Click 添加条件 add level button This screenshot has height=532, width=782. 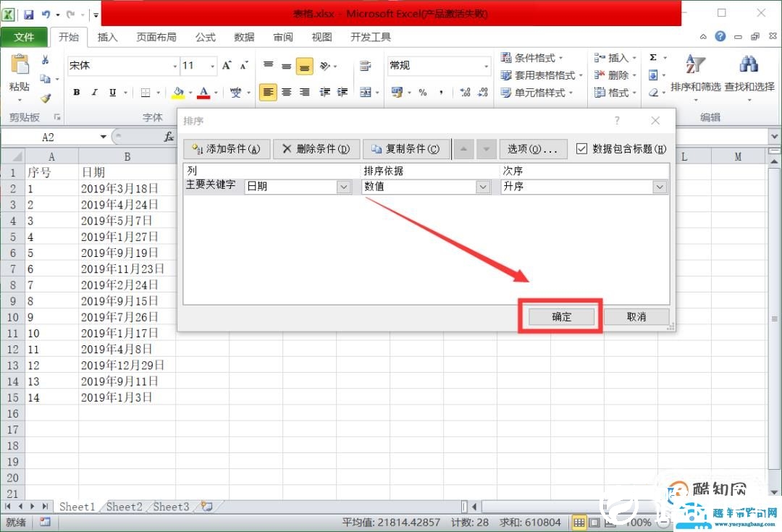coord(227,148)
